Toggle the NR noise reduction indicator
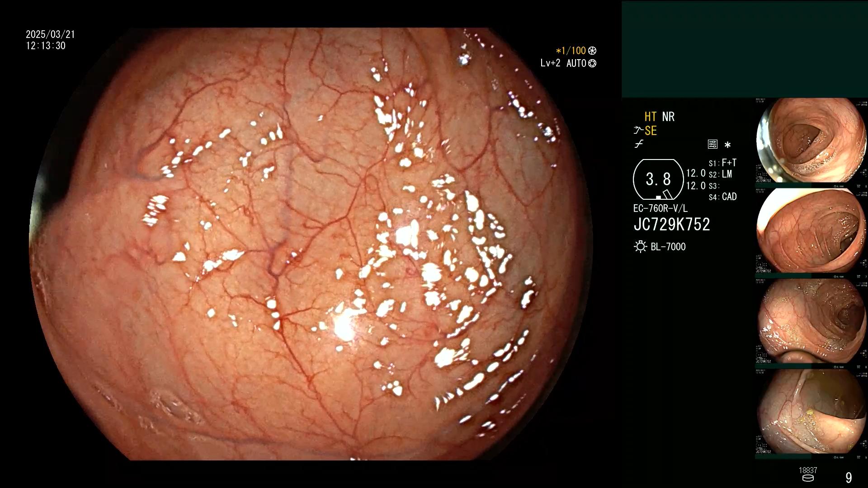868x488 pixels. [x=668, y=117]
